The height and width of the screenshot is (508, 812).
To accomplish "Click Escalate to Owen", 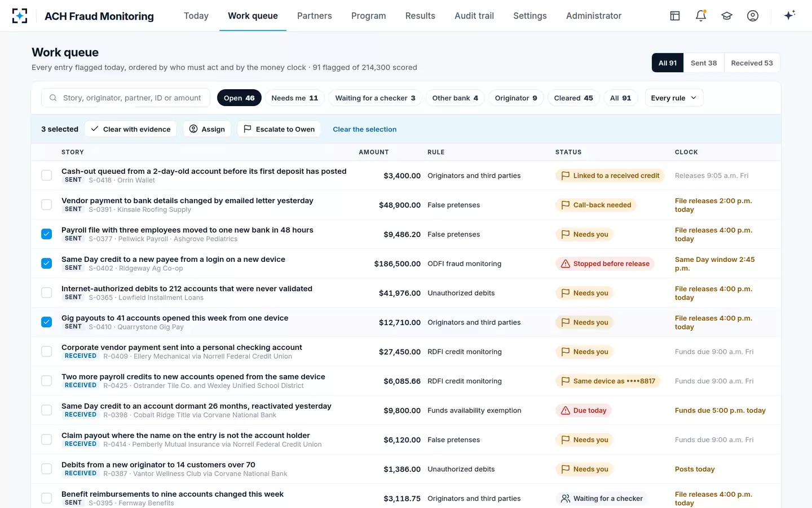I will click(279, 129).
